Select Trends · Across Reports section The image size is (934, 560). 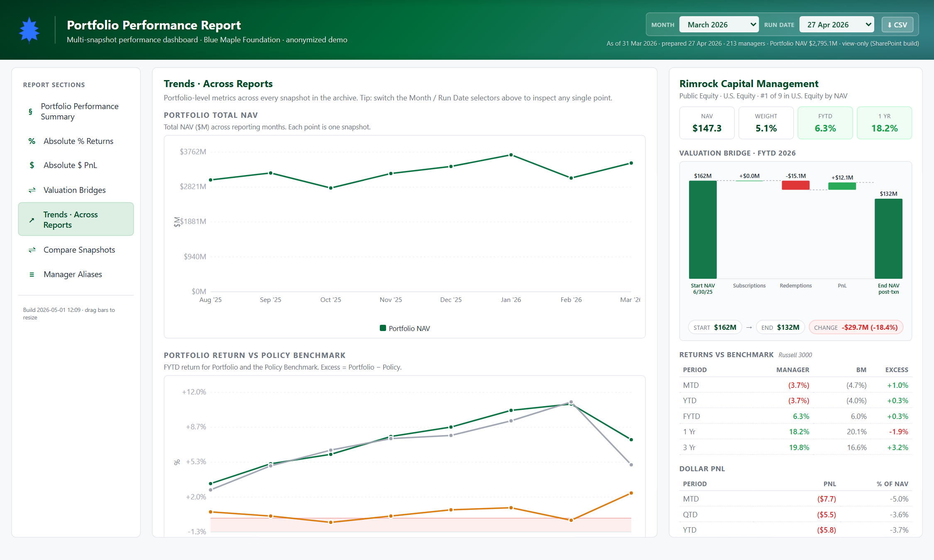(76, 219)
